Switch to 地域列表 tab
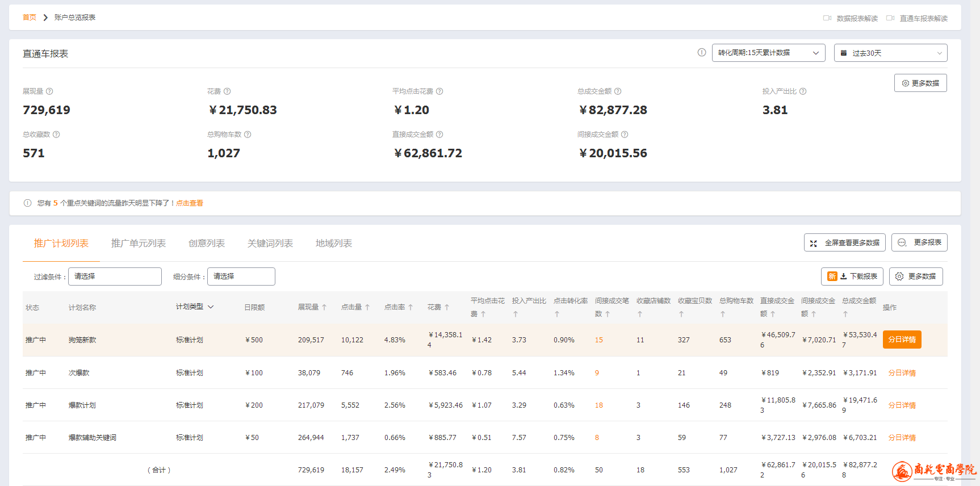Screen dimensions: 980x486 pos(334,244)
